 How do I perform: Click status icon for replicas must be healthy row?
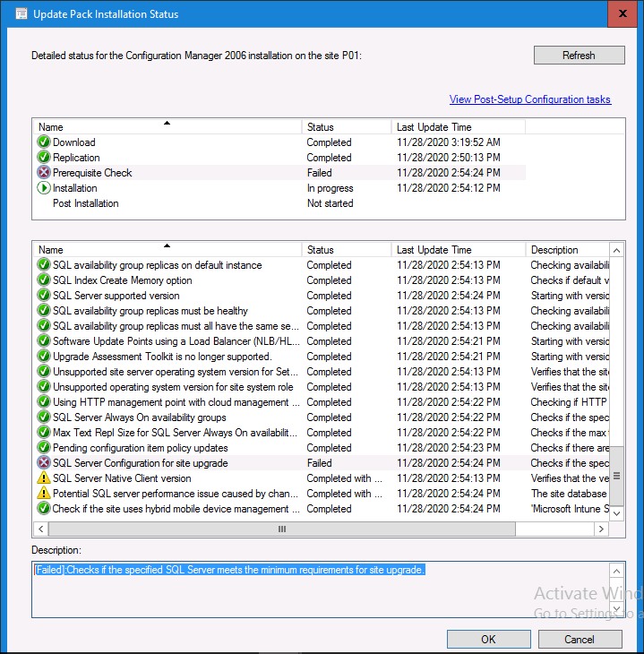[43, 311]
